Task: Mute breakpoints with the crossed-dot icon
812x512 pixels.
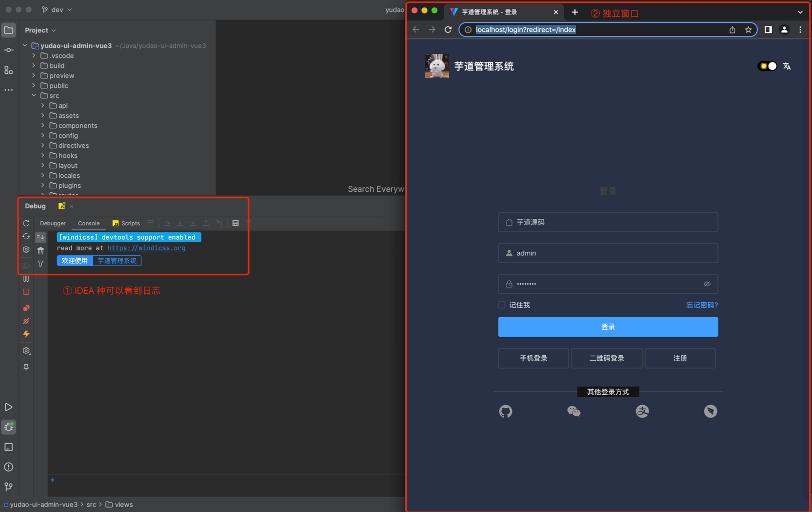Action: [x=26, y=321]
